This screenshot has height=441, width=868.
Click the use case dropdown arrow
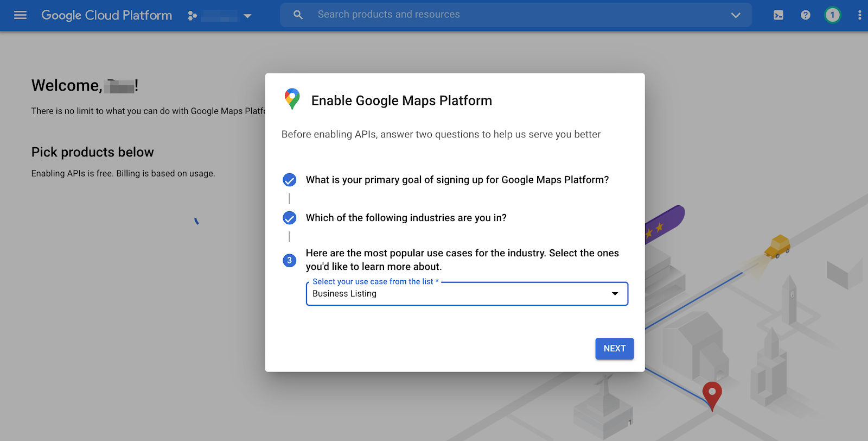(x=615, y=294)
